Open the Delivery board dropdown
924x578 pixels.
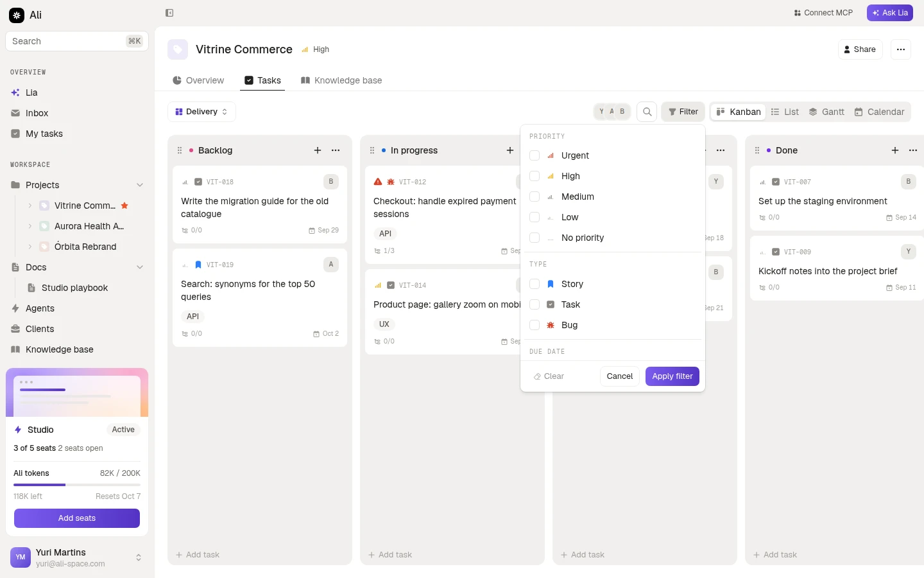[x=201, y=112]
